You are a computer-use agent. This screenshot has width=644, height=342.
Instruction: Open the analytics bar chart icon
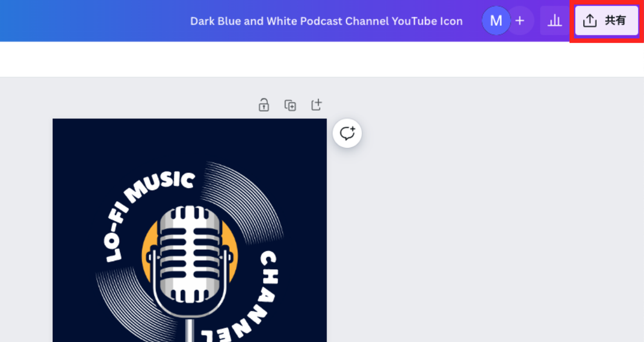click(x=554, y=20)
